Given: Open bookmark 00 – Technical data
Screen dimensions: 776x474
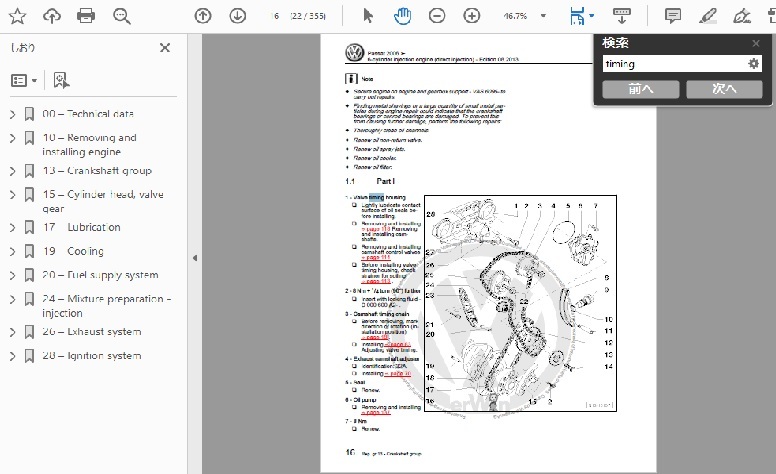Looking at the screenshot, I should pos(88,114).
